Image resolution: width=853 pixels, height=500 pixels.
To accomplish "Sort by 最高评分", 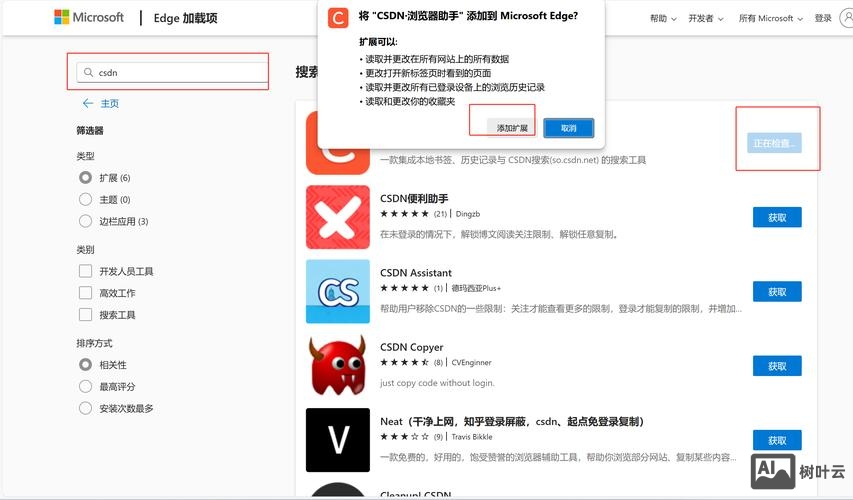I will point(85,386).
